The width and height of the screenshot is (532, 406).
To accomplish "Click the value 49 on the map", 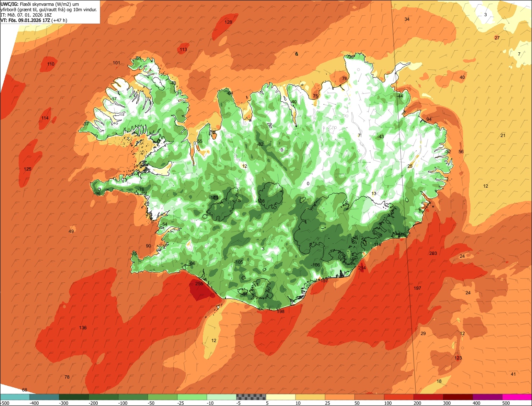I will [71, 232].
